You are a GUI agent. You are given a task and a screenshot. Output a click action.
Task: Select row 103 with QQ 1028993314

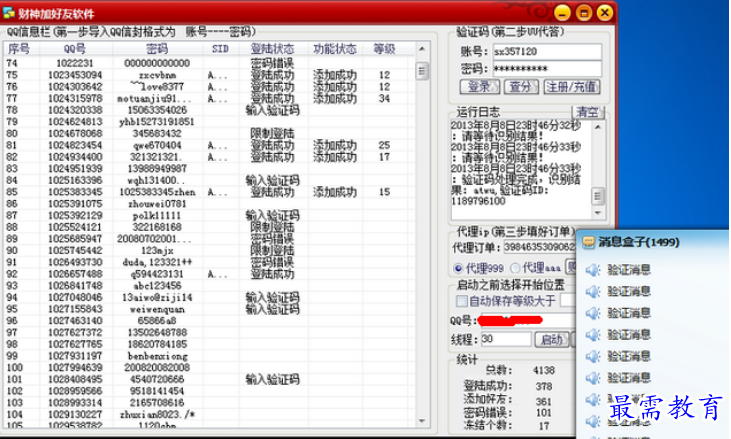point(209,403)
